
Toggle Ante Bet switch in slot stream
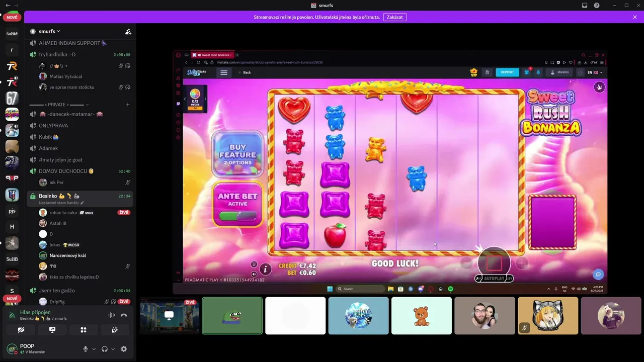pos(237,216)
